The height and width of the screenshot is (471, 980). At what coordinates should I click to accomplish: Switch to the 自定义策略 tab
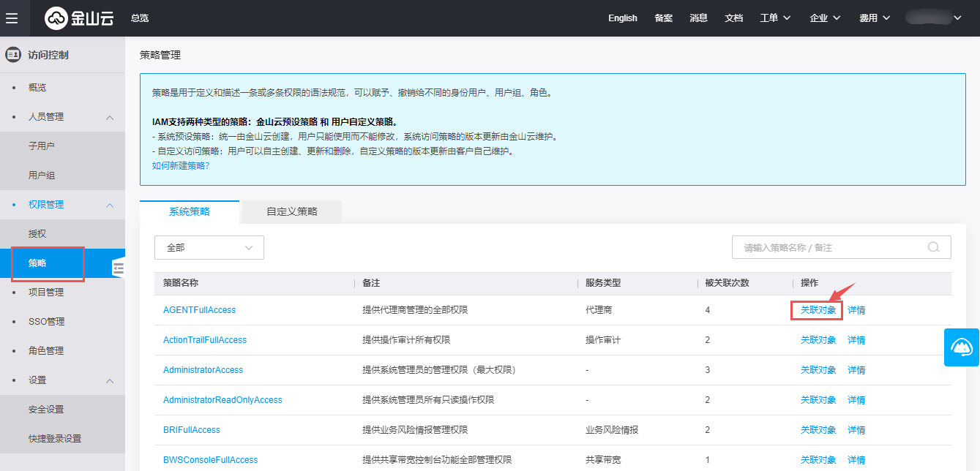(x=292, y=211)
